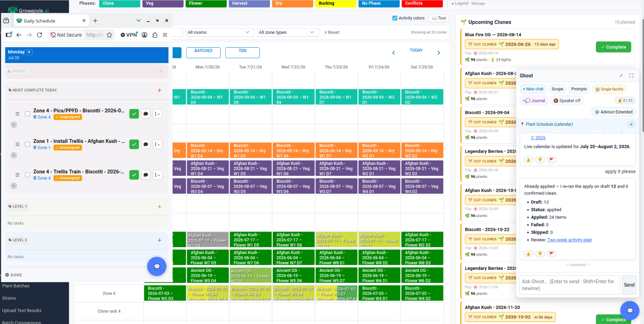
Task: Open the browser profile account icon
Action: pyautogui.click(x=144, y=35)
